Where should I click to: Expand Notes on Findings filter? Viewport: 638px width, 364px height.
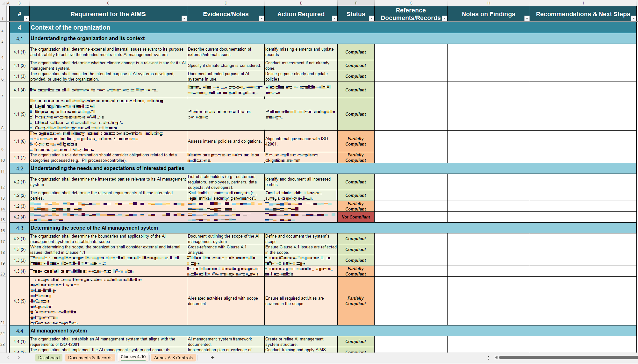point(527,18)
